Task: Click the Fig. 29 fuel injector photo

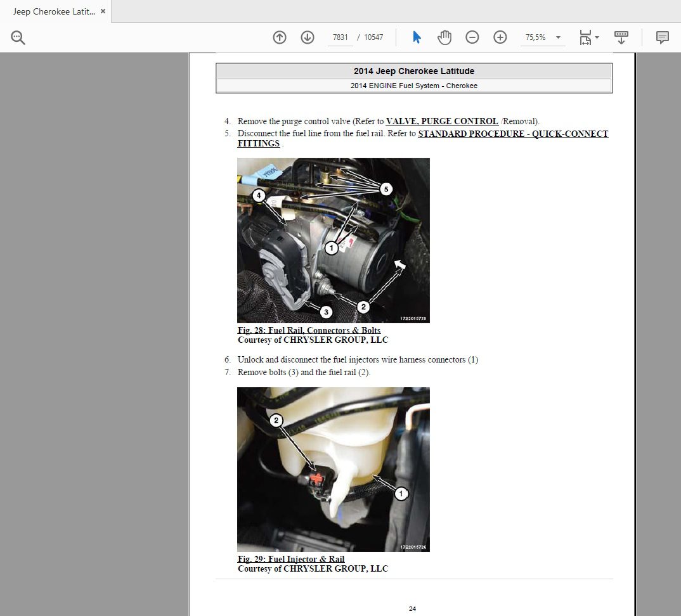Action: (333, 469)
